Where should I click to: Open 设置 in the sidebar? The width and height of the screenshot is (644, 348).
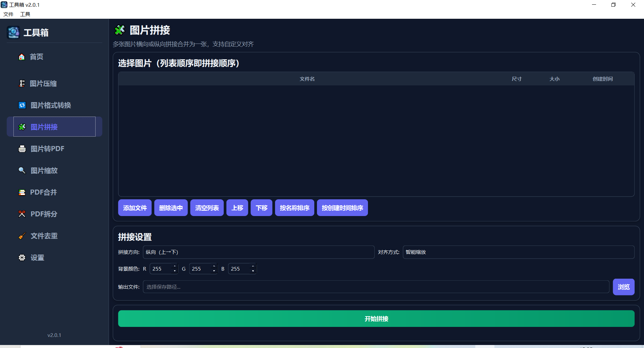tap(54, 258)
